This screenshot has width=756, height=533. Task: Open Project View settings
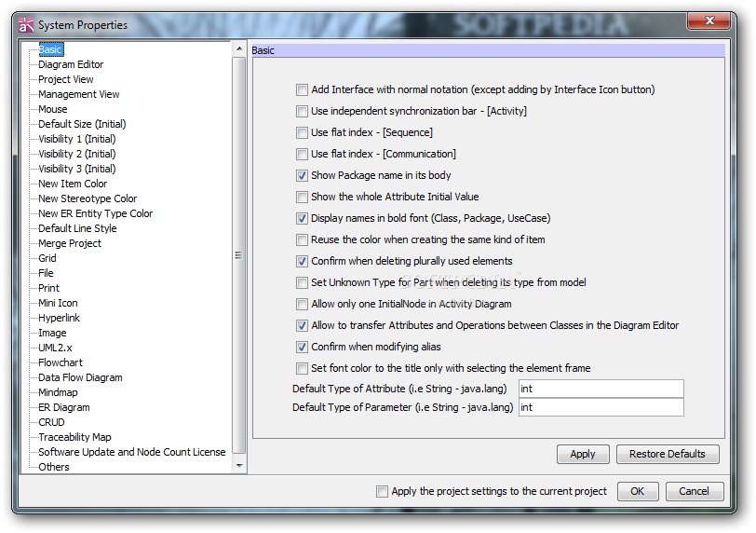(x=65, y=79)
